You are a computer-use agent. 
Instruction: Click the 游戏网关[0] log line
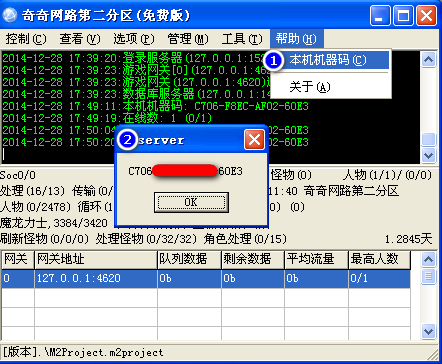[x=137, y=70]
